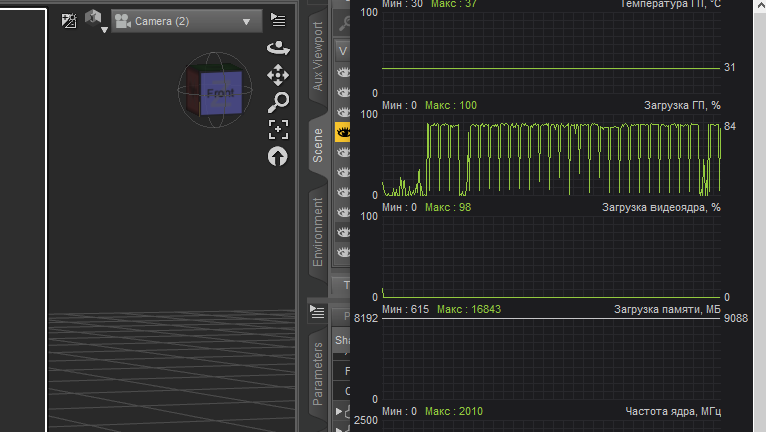Toggle the first eye icon under V header

[x=344, y=72]
